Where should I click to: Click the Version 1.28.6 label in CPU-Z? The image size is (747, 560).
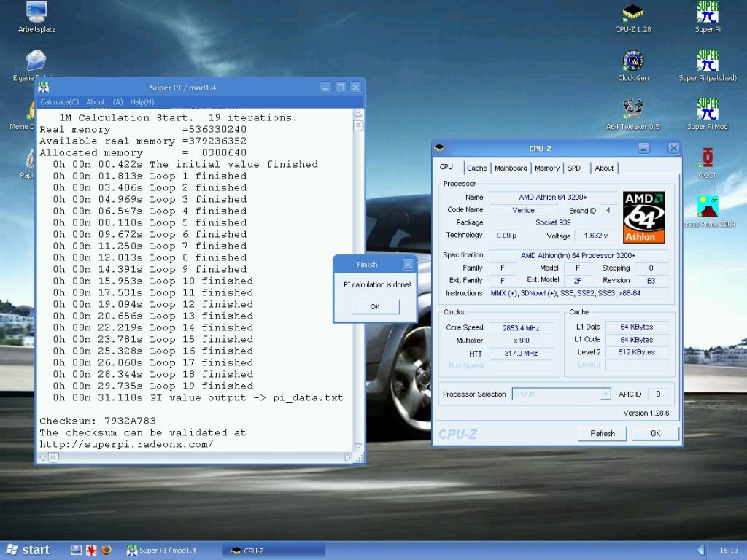pyautogui.click(x=646, y=413)
